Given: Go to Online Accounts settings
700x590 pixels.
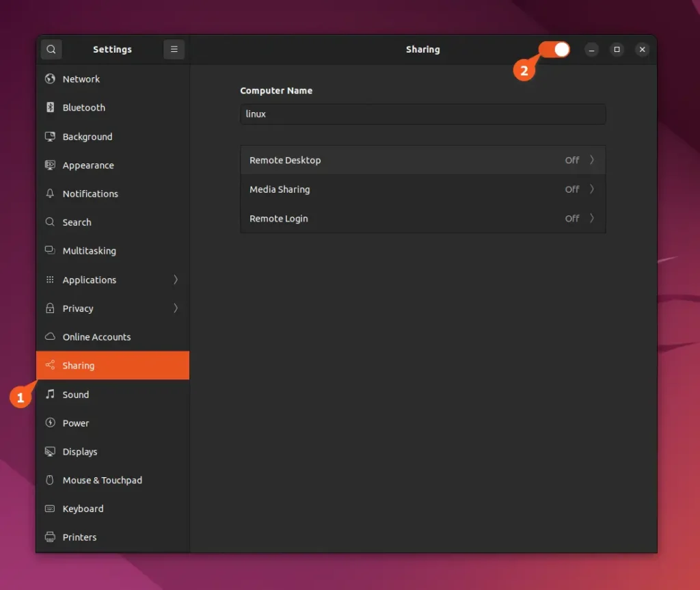Looking at the screenshot, I should tap(96, 337).
